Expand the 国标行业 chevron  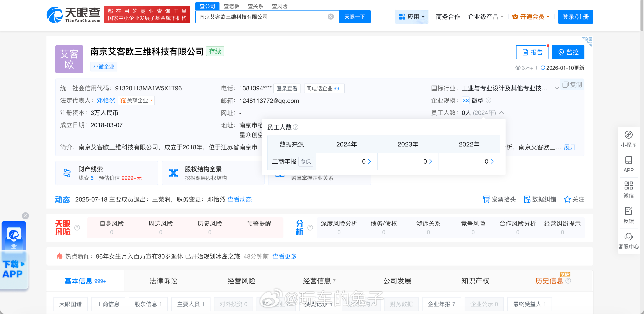(x=557, y=88)
